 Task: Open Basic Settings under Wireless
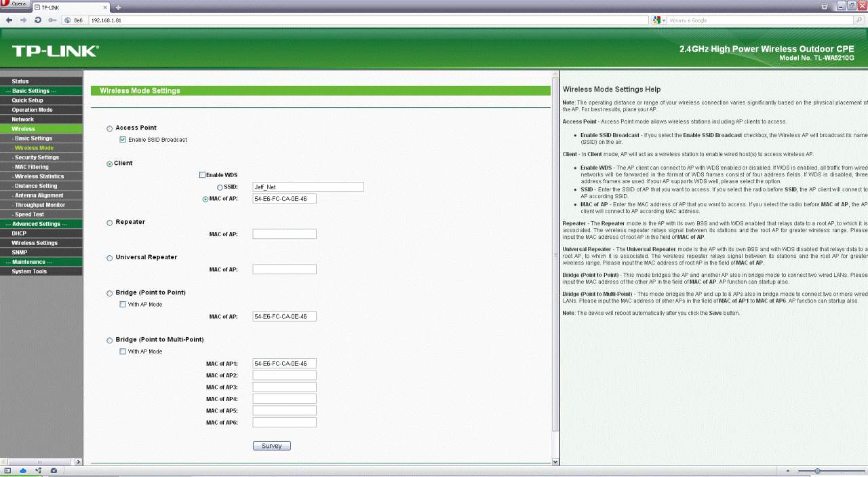coord(41,138)
